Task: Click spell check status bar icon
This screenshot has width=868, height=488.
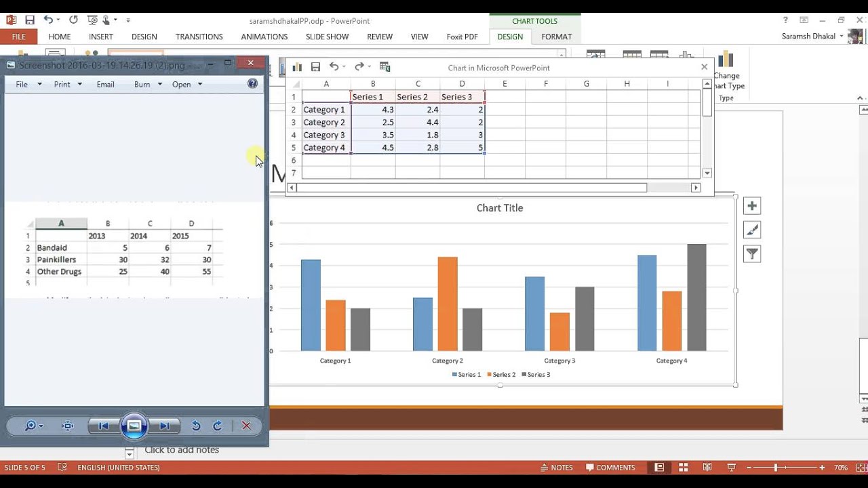Action: 62,468
